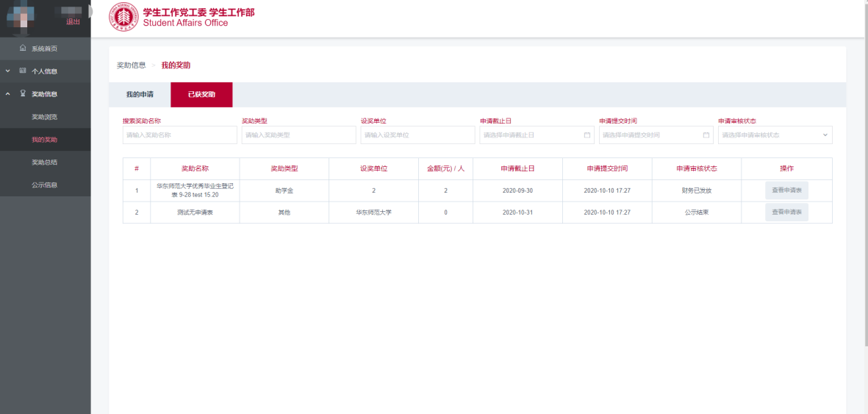This screenshot has width=868, height=414.
Task: Go to 公示信息 in the sidebar
Action: coord(44,185)
